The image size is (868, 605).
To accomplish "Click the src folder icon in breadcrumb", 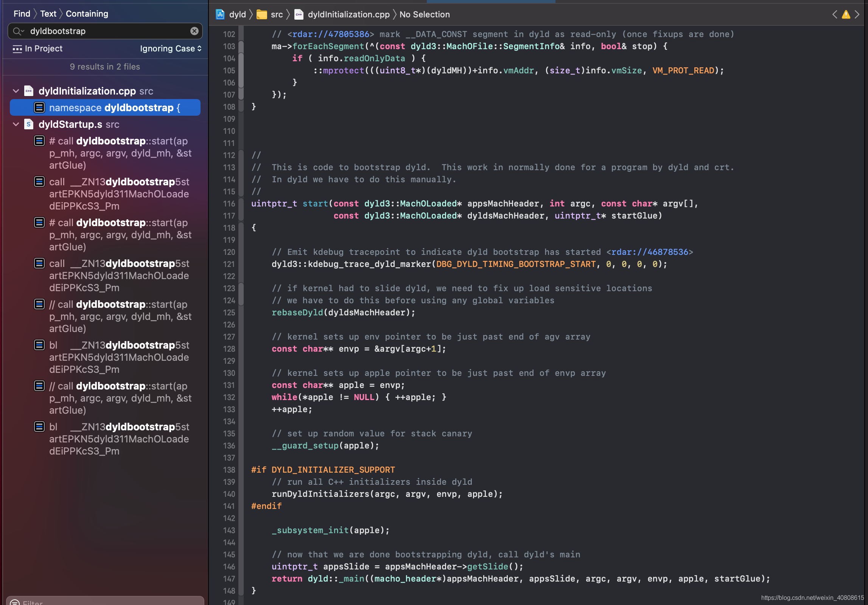I will pos(262,14).
